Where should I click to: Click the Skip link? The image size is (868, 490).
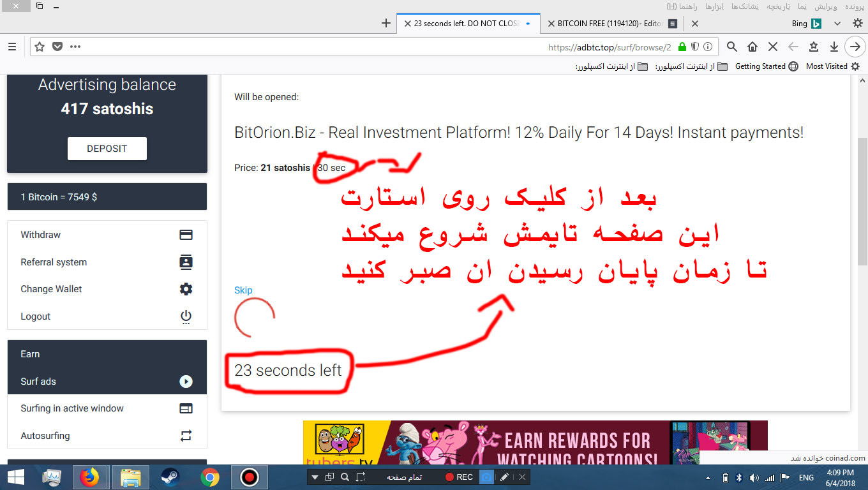point(243,290)
